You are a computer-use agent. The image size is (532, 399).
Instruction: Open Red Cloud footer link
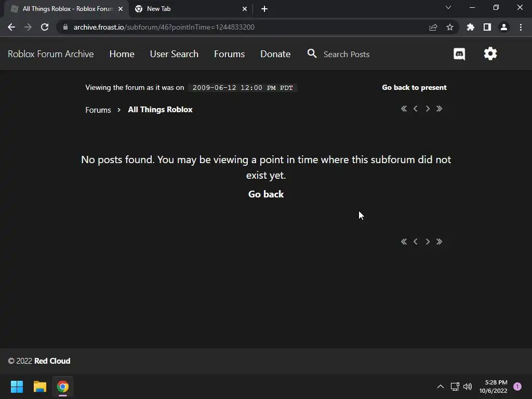click(52, 361)
